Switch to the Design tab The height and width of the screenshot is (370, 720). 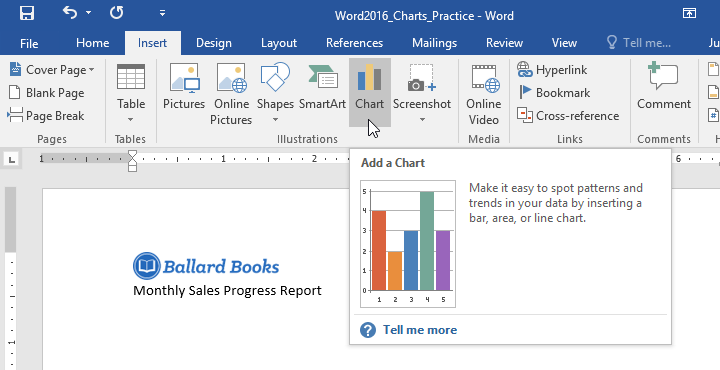pos(214,43)
